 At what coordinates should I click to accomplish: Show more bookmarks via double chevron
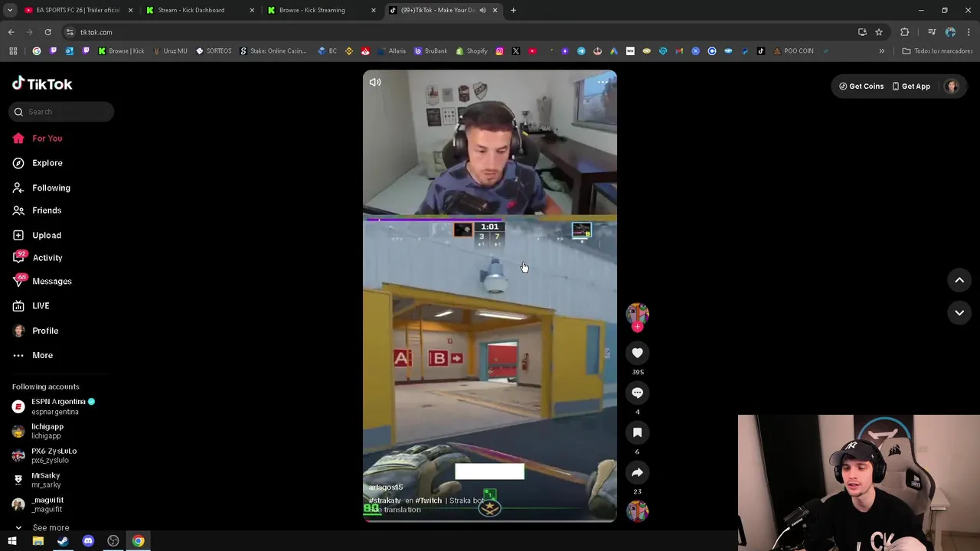pos(881,51)
